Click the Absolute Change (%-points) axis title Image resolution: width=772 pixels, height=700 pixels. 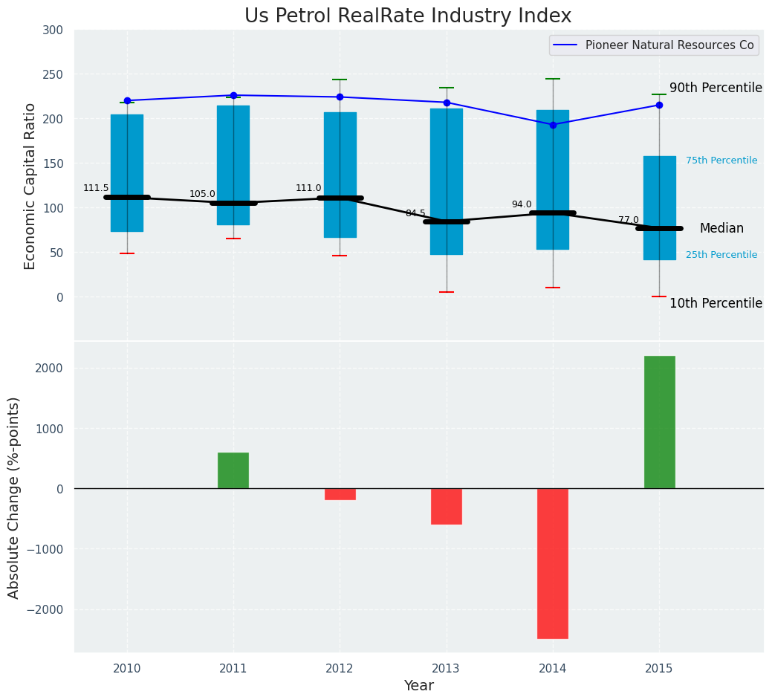(14, 497)
